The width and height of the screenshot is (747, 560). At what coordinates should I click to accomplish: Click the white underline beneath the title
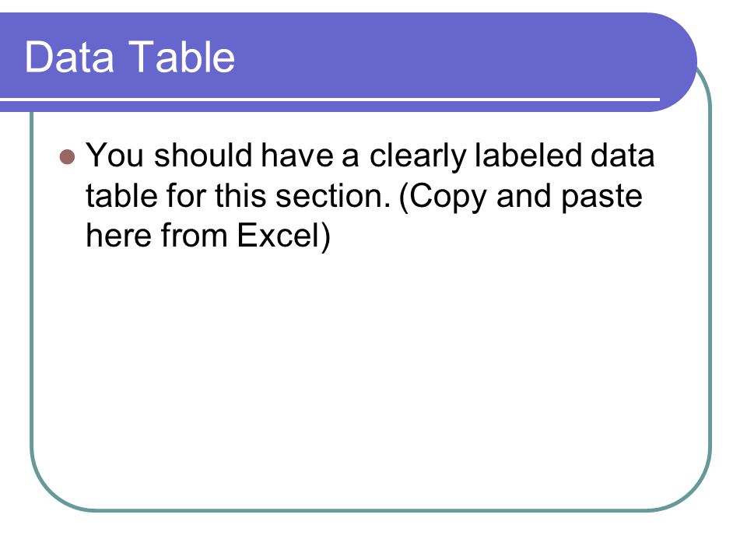pos(330,100)
